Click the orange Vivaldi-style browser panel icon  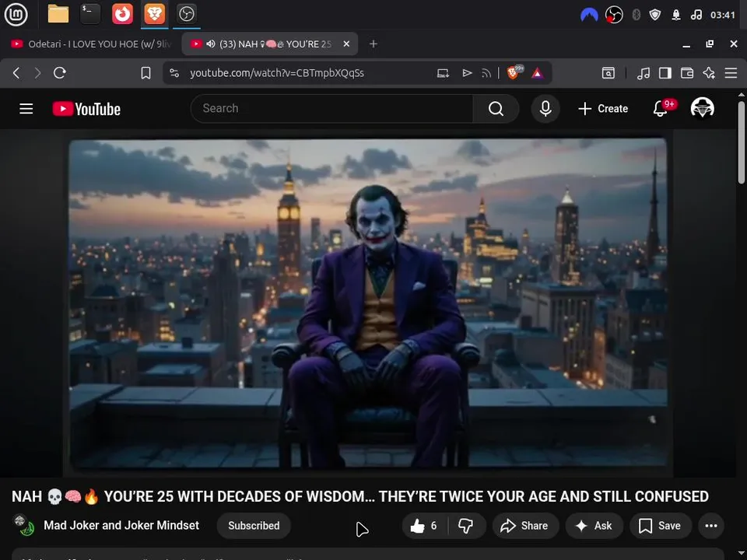tap(122, 14)
